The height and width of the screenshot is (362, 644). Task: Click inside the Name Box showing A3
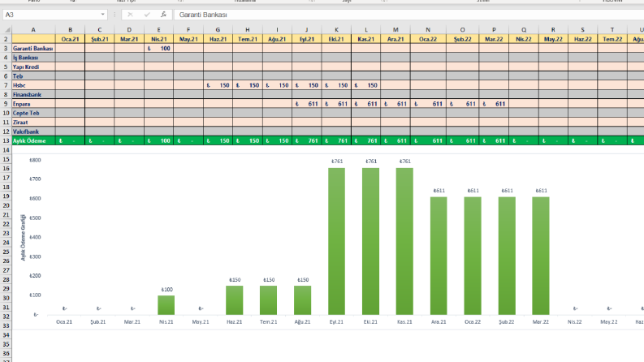click(50, 15)
